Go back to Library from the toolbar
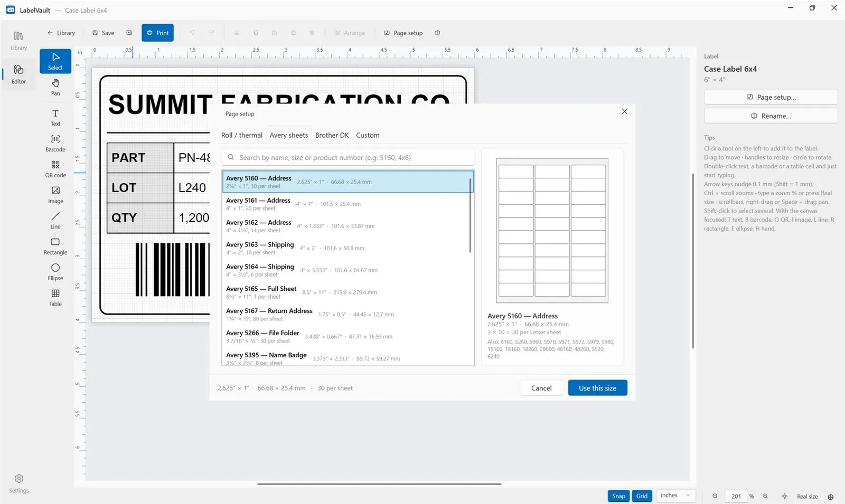The height and width of the screenshot is (504, 845). coord(61,33)
